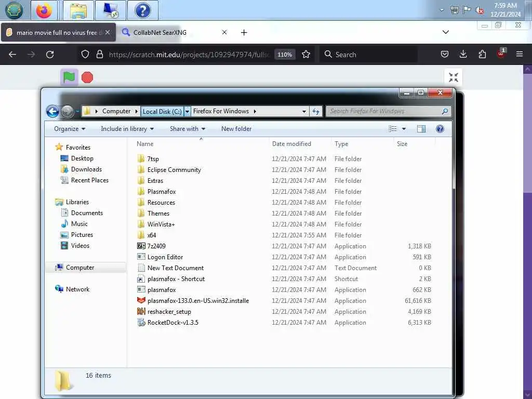Screen dimensions: 532x399
Task: Click the Firefox Search input field
Action: click(368, 54)
